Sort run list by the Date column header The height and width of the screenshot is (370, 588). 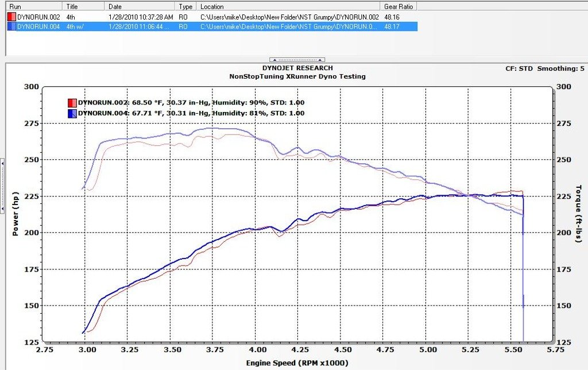coord(140,6)
